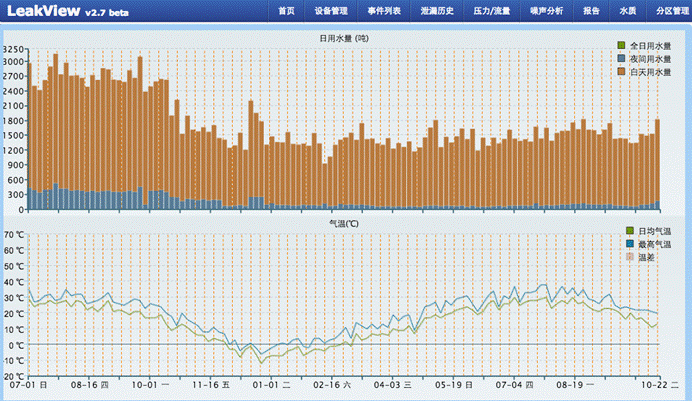Toggle the orange 白天用水量 legend swatch
Viewport: 692px width, 401px height.
coord(621,73)
